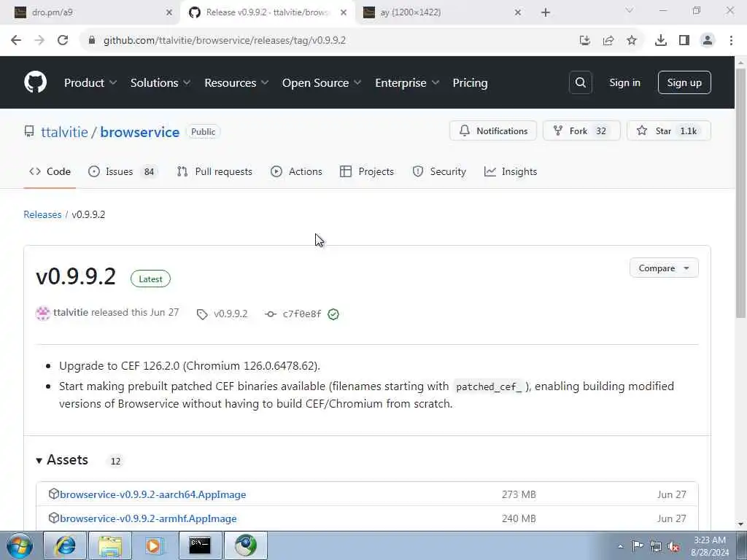Show hidden tray icons arrow
Screen dimensions: 747x560
620,546
